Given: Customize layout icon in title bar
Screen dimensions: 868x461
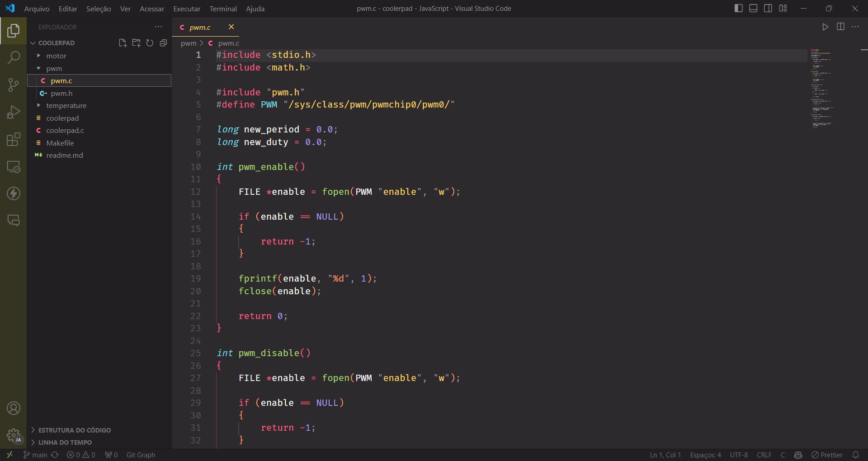Looking at the screenshot, I should tap(783, 8).
